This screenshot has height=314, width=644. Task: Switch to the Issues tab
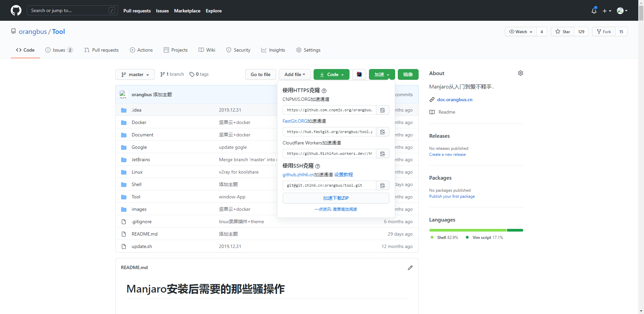coord(59,50)
